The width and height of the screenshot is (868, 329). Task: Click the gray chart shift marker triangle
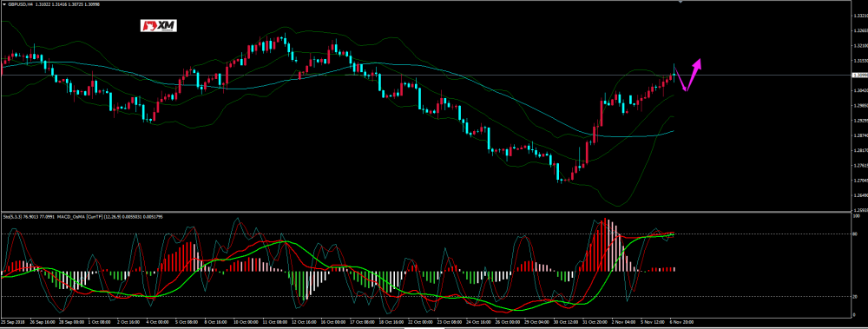681,2
